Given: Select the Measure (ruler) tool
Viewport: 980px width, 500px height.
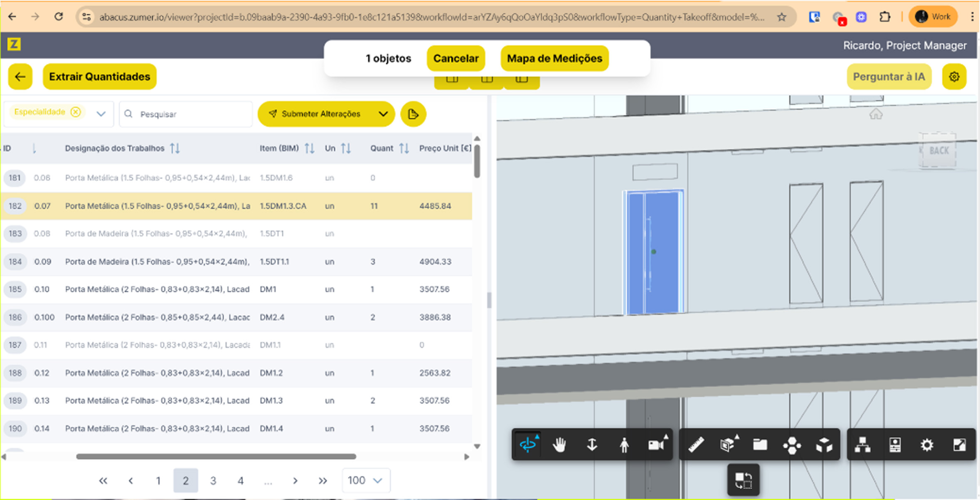Looking at the screenshot, I should point(696,444).
